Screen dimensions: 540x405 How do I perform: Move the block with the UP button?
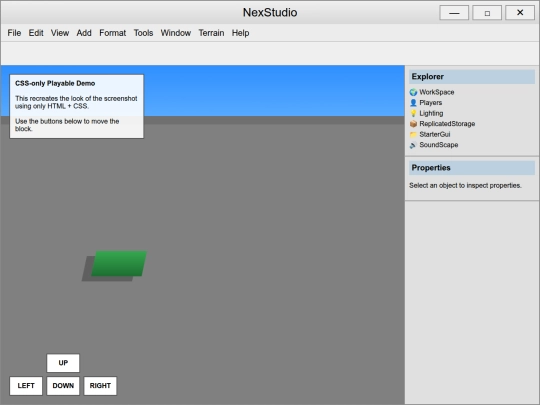pyautogui.click(x=63, y=363)
